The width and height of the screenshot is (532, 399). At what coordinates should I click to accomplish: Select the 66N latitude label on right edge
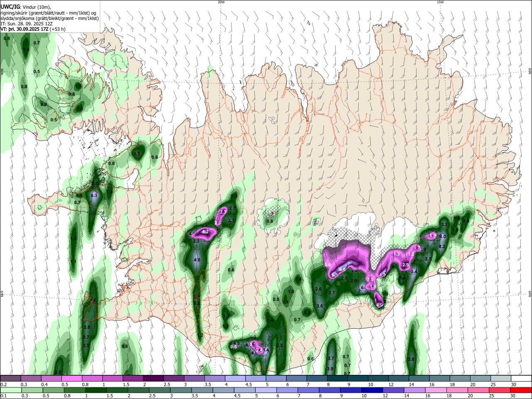tap(530, 70)
